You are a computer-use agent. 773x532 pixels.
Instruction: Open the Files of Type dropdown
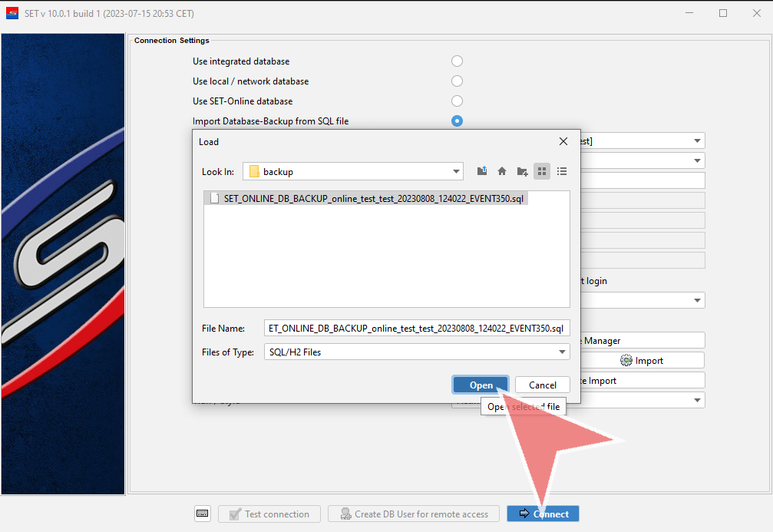tap(562, 352)
